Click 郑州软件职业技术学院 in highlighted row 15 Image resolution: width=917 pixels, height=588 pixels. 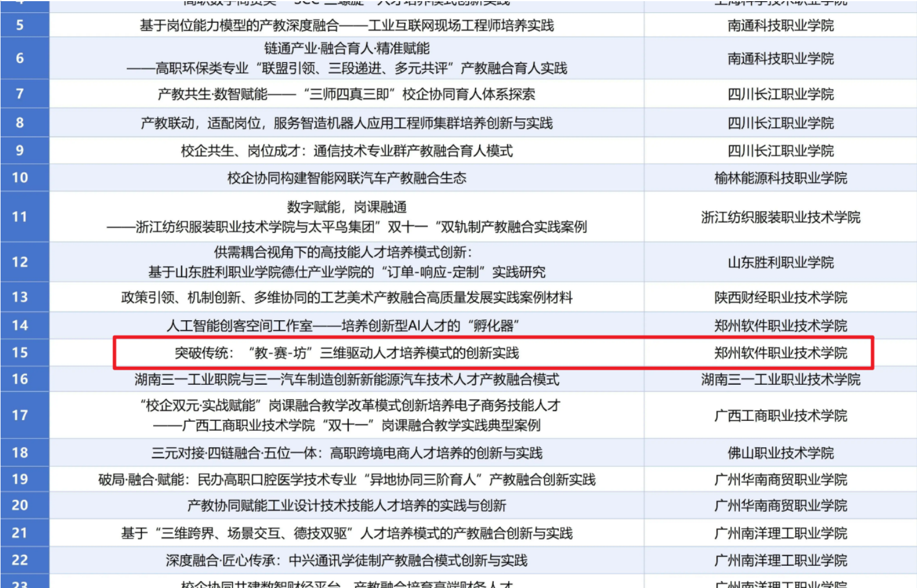pyautogui.click(x=780, y=353)
